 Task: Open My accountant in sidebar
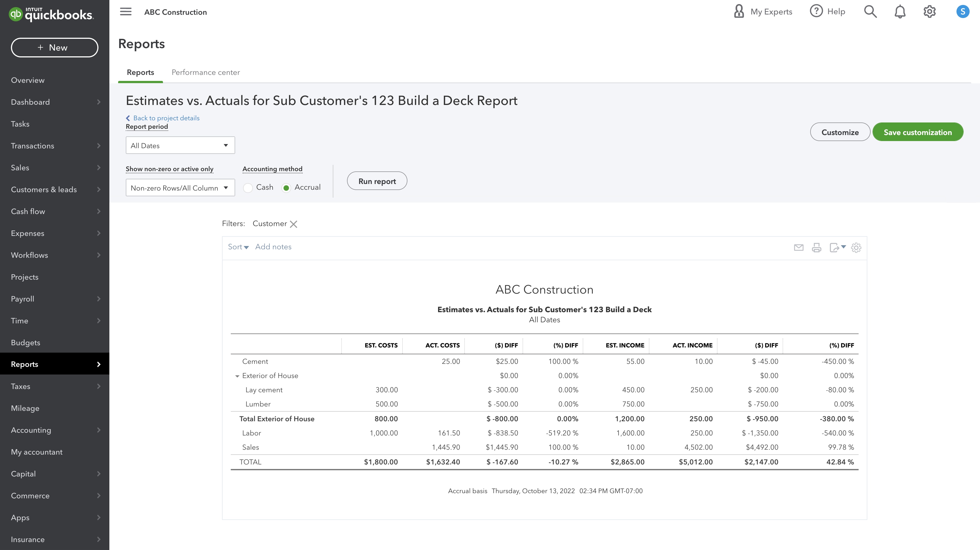(x=37, y=452)
